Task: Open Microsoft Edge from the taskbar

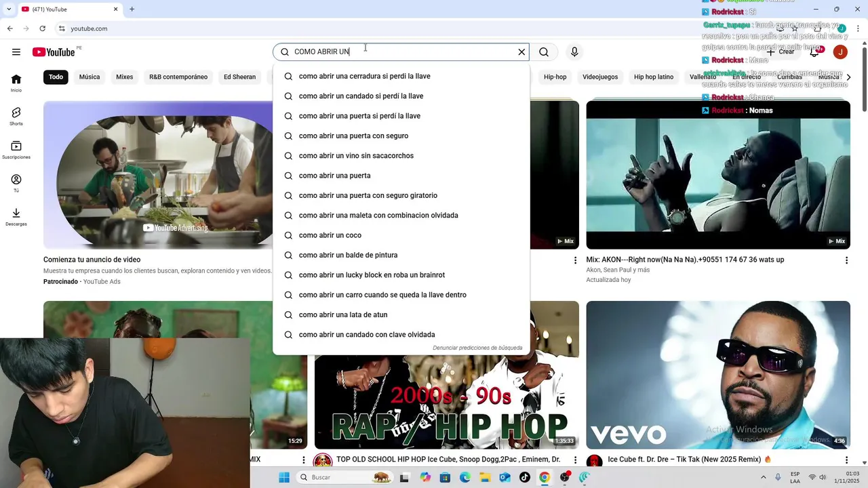Action: click(x=465, y=477)
